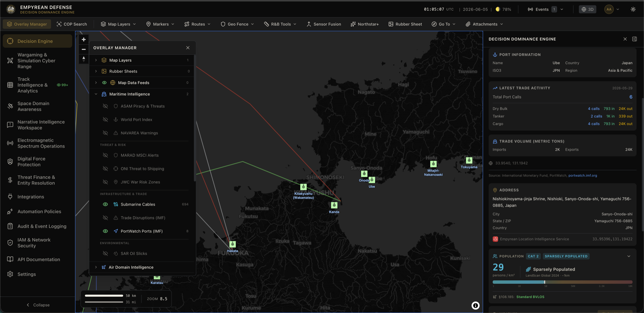Open Overlay Manager toolbar tab
This screenshot has height=313, width=644.
[27, 24]
